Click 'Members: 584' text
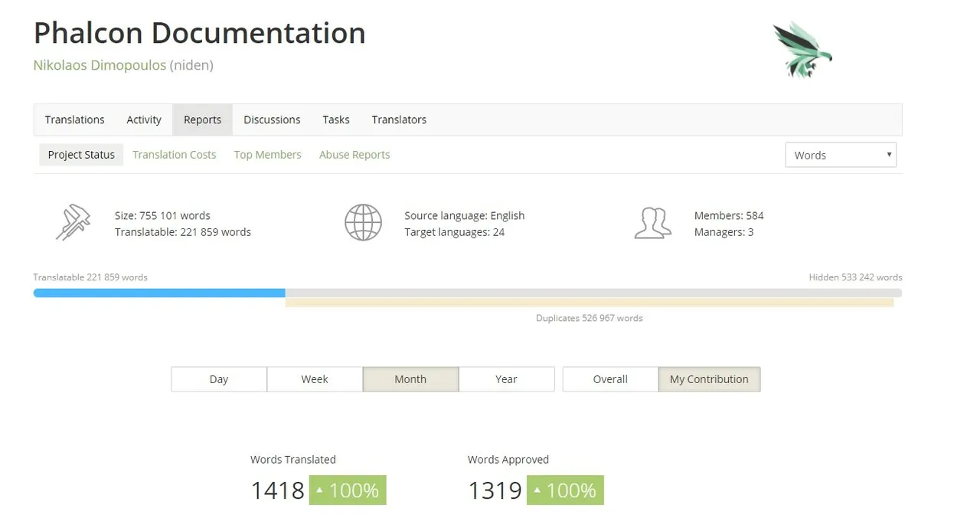Viewport: 980px width, 531px height. point(729,215)
